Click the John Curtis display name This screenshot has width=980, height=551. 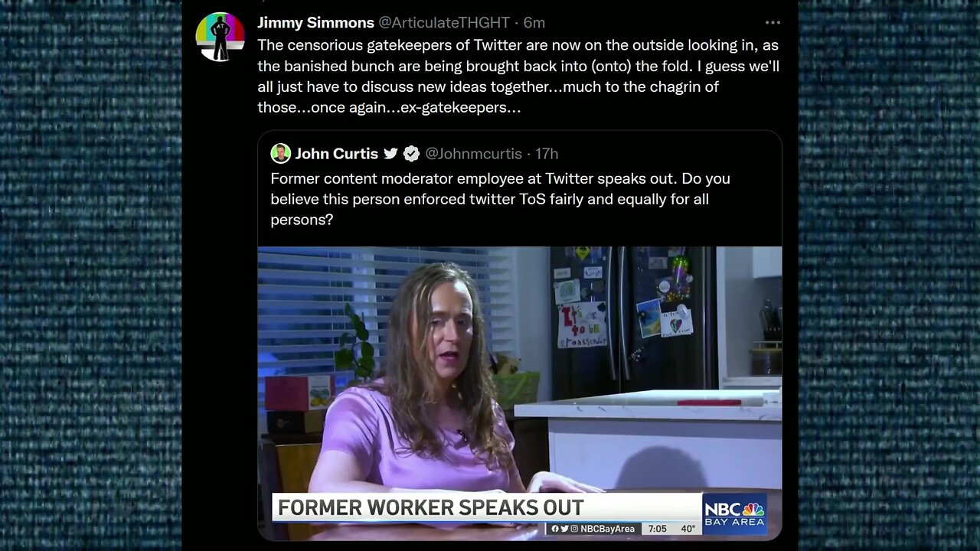coord(336,154)
